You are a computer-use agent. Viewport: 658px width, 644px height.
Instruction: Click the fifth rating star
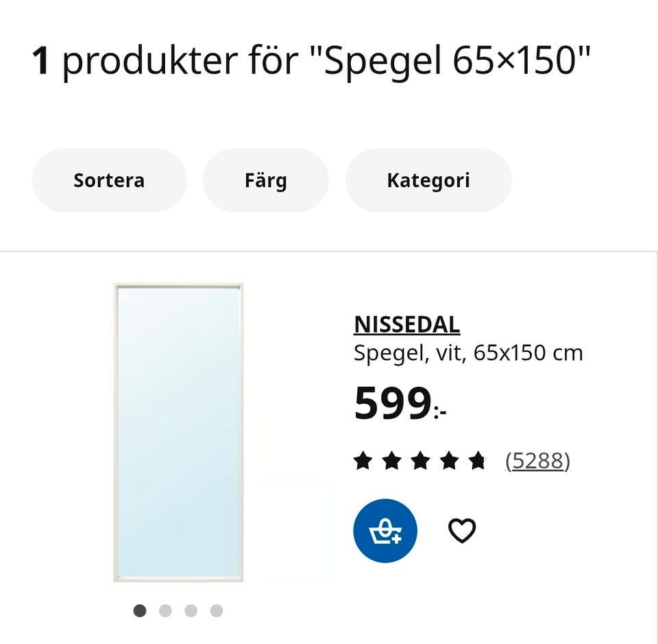coord(478,460)
